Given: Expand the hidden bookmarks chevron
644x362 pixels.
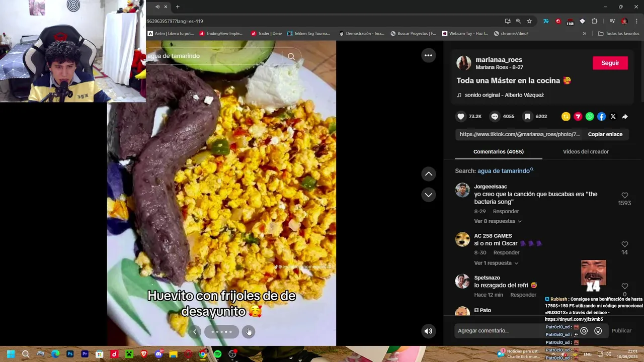Looking at the screenshot, I should point(584,34).
